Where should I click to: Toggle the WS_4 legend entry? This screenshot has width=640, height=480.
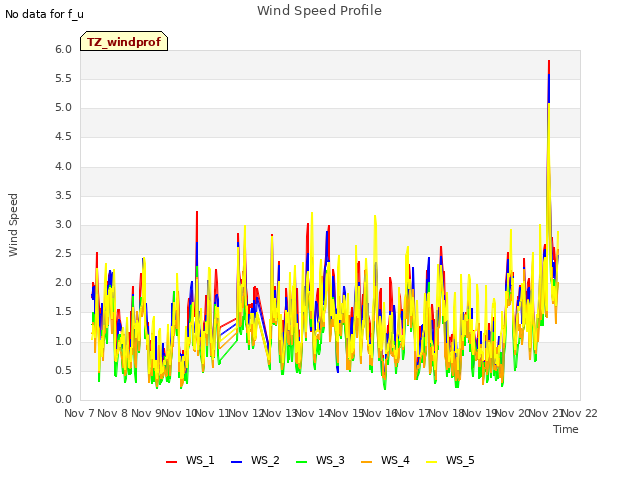(385, 460)
